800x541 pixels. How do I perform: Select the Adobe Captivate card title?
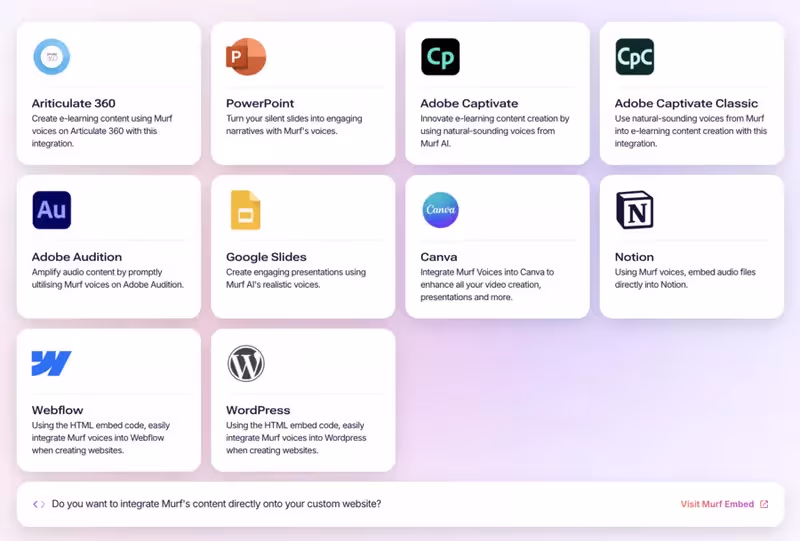pyautogui.click(x=469, y=103)
